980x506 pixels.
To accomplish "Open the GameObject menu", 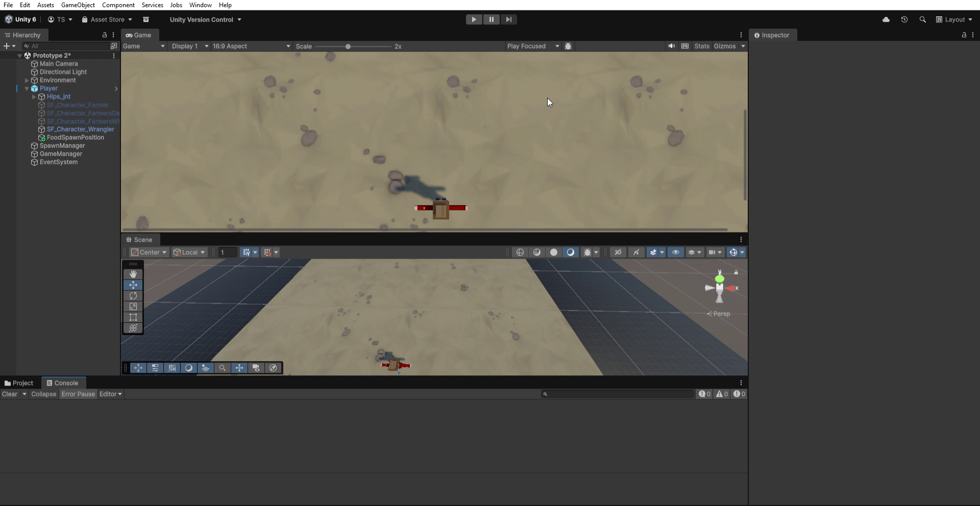I will [78, 5].
